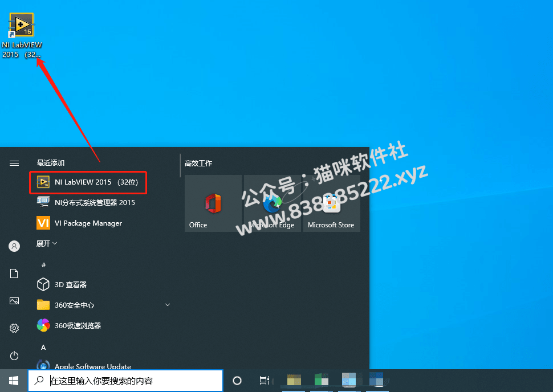Click the Power icon in Start sidebar
This screenshot has height=392, width=553.
point(14,356)
